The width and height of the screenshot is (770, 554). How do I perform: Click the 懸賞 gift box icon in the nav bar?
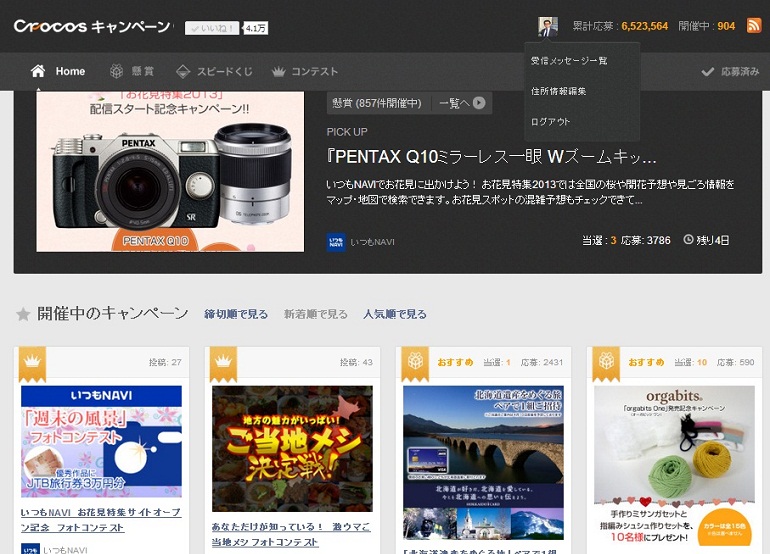coord(116,71)
